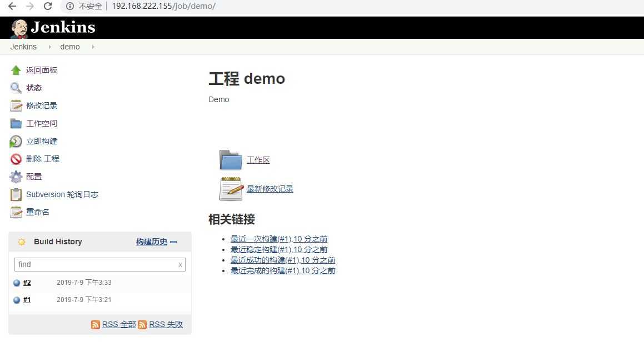644x362 pixels.
Task: Open the 最近完成的构建(#1) link
Action: [x=283, y=271]
